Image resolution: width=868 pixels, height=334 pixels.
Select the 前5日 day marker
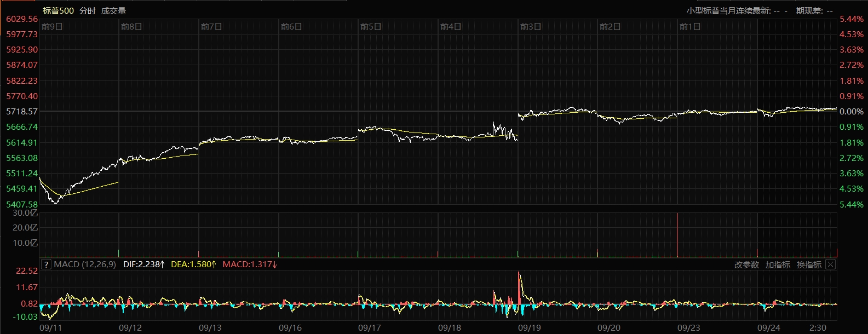[371, 26]
